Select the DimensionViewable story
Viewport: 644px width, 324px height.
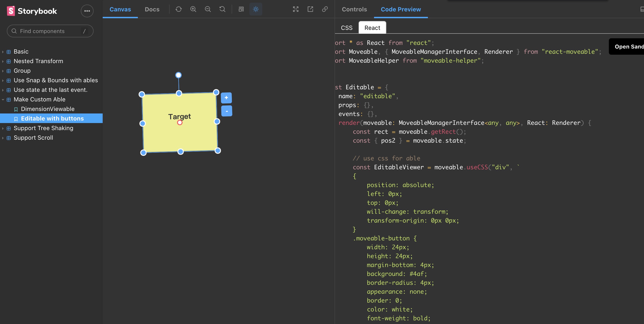pyautogui.click(x=47, y=109)
